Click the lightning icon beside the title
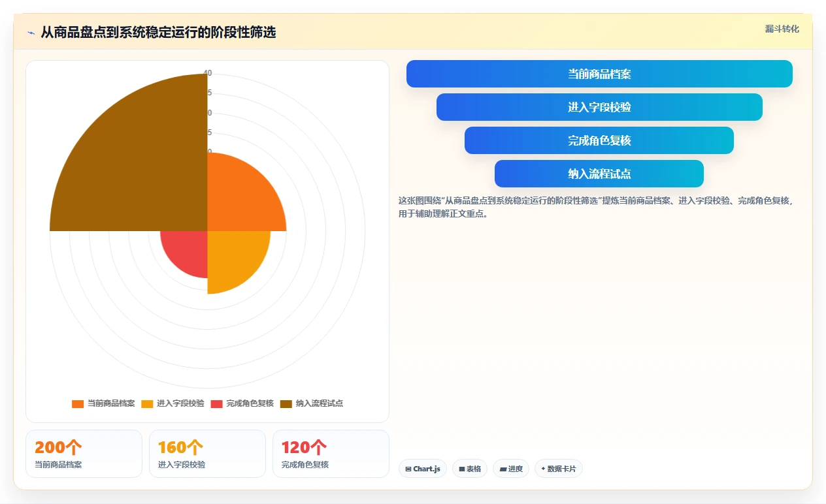Screen dimensions: 826x504 pos(31,33)
